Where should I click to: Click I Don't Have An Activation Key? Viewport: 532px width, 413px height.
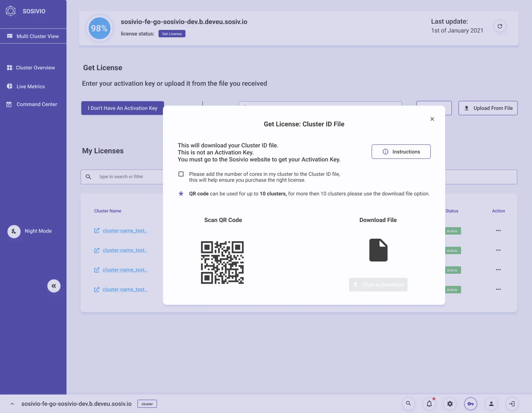[123, 108]
